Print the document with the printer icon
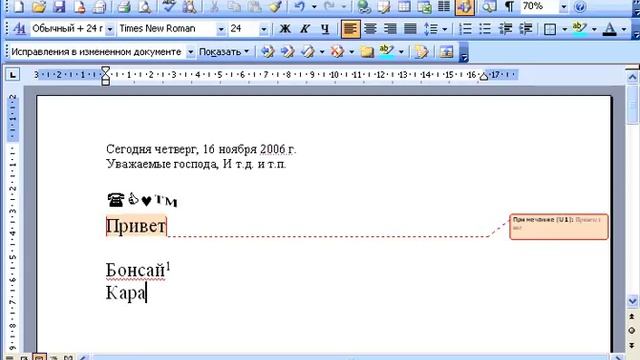The width and height of the screenshot is (640, 360). click(124, 6)
